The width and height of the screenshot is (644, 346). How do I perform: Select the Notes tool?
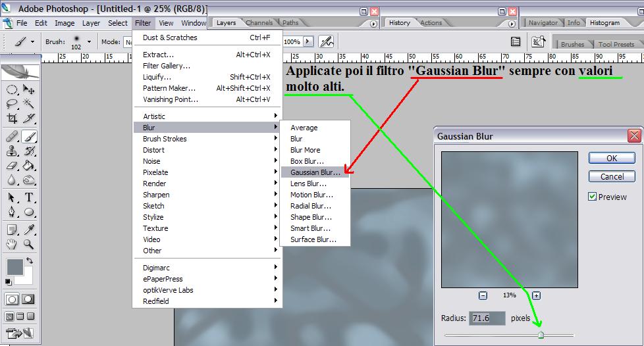[11, 230]
